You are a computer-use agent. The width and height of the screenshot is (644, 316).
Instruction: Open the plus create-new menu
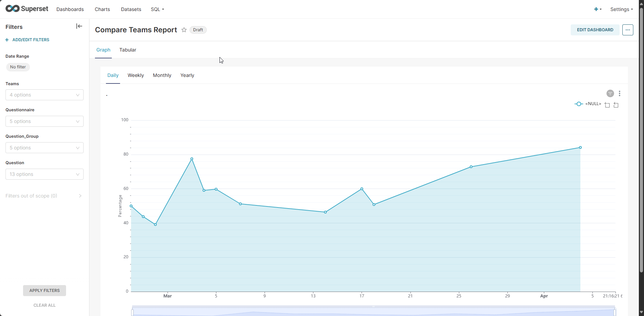[598, 9]
